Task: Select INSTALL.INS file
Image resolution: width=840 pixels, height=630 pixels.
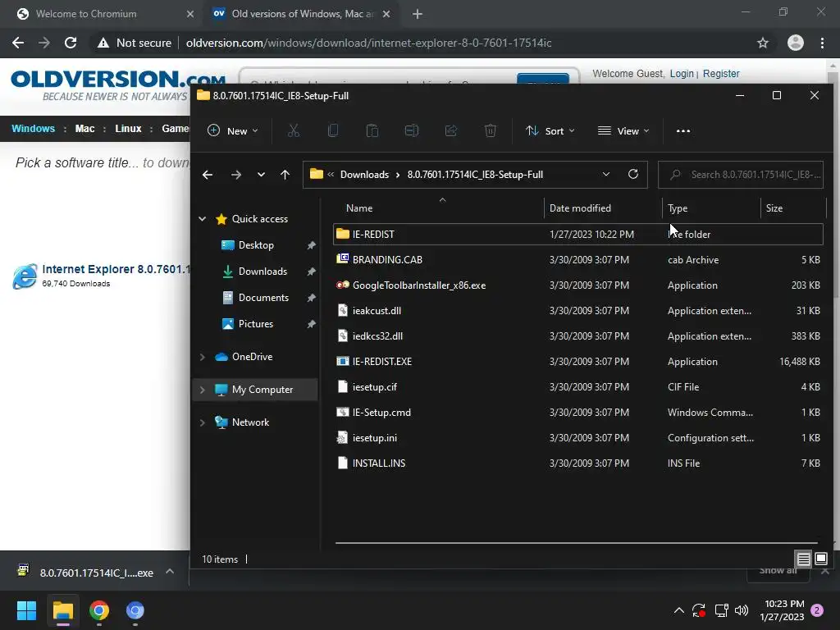Action: click(x=578, y=463)
